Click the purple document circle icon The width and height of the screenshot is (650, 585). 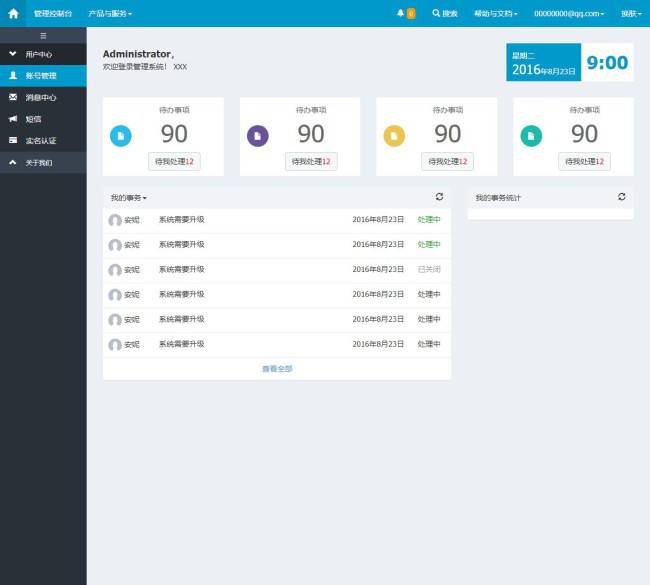(x=257, y=136)
